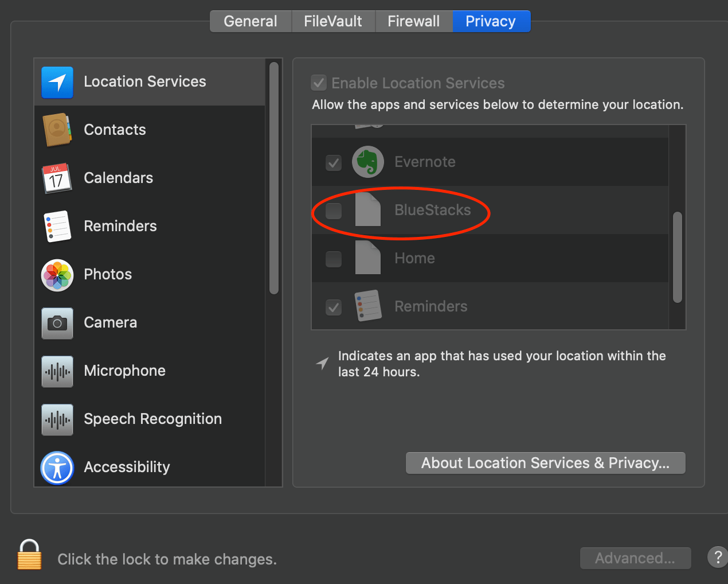Click About Location Services & Privacy button

tap(545, 463)
